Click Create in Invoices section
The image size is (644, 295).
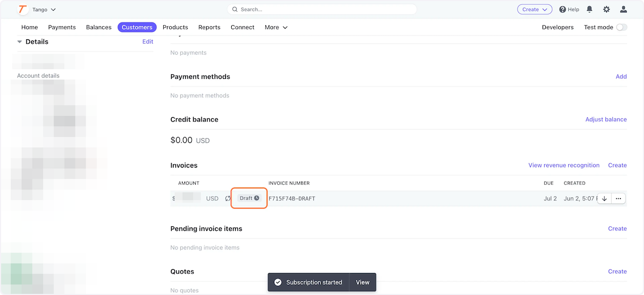pyautogui.click(x=617, y=165)
